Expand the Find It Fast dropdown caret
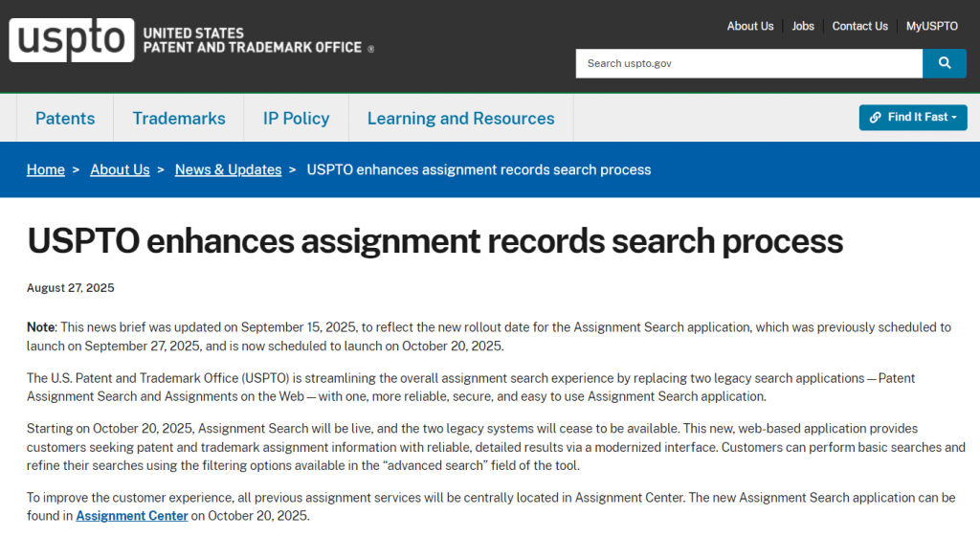980x537 pixels. coord(954,118)
